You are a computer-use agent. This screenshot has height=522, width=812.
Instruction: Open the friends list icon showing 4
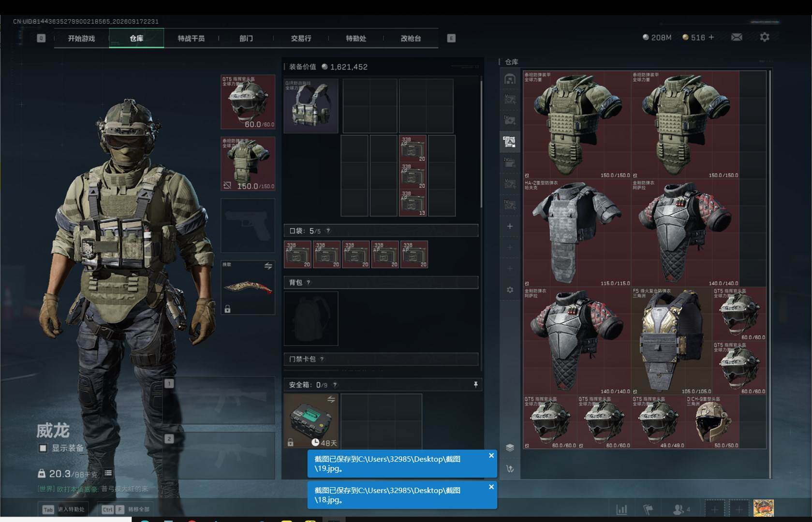tap(681, 509)
